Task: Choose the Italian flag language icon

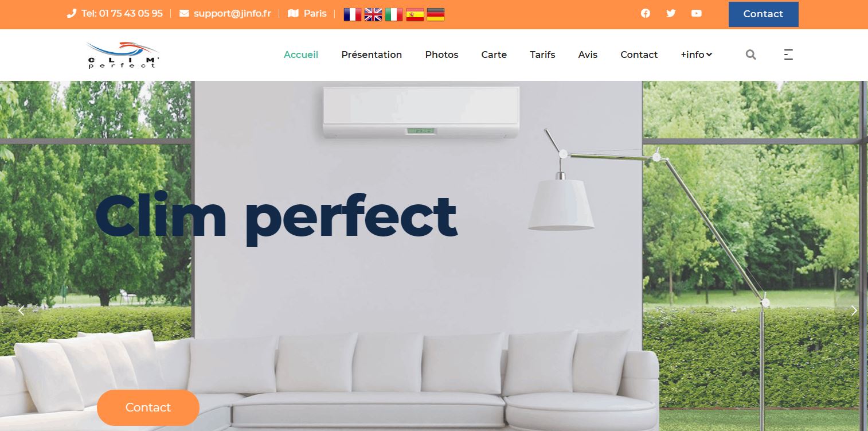Action: [x=394, y=14]
